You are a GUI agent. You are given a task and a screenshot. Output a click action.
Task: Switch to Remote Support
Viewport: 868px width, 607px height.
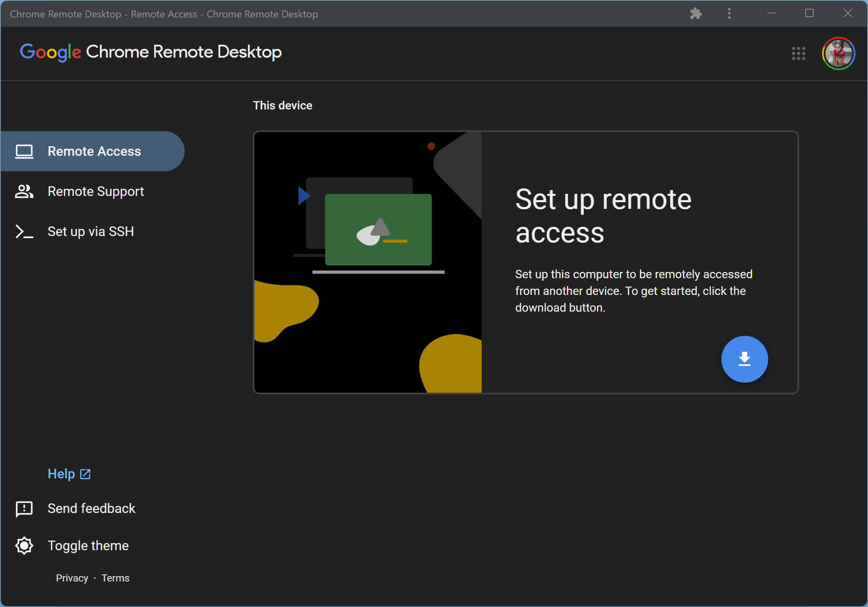pyautogui.click(x=92, y=191)
